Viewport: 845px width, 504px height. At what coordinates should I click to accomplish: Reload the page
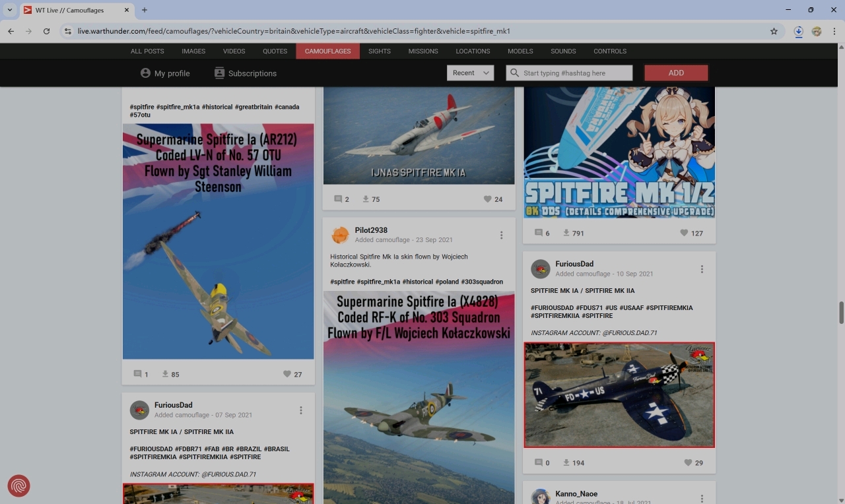(x=46, y=31)
